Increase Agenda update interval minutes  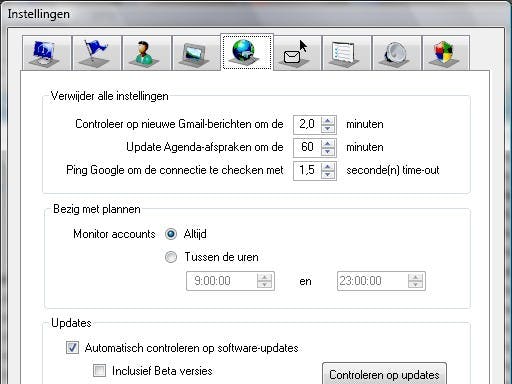[328, 144]
